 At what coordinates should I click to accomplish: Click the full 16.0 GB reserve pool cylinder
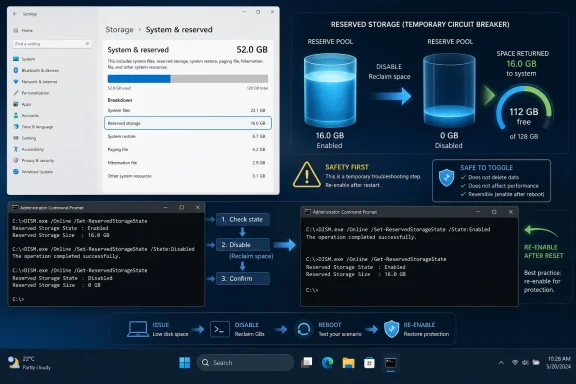click(330, 90)
